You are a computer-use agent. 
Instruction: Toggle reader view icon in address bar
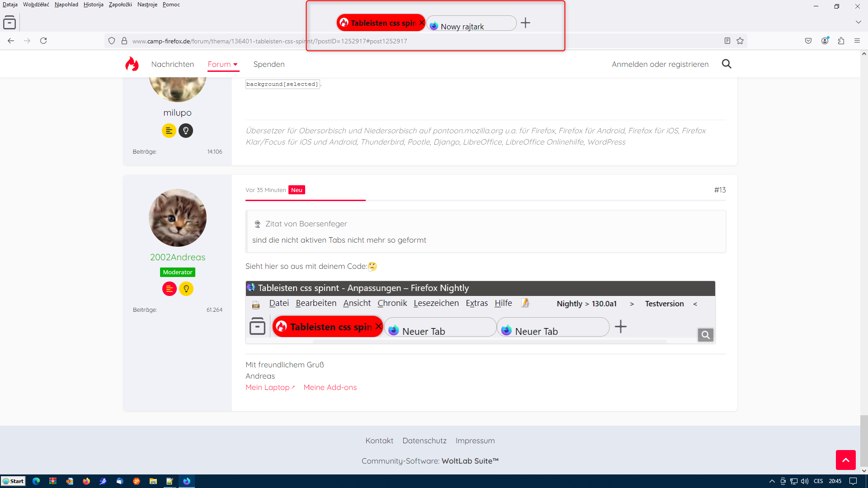click(727, 41)
